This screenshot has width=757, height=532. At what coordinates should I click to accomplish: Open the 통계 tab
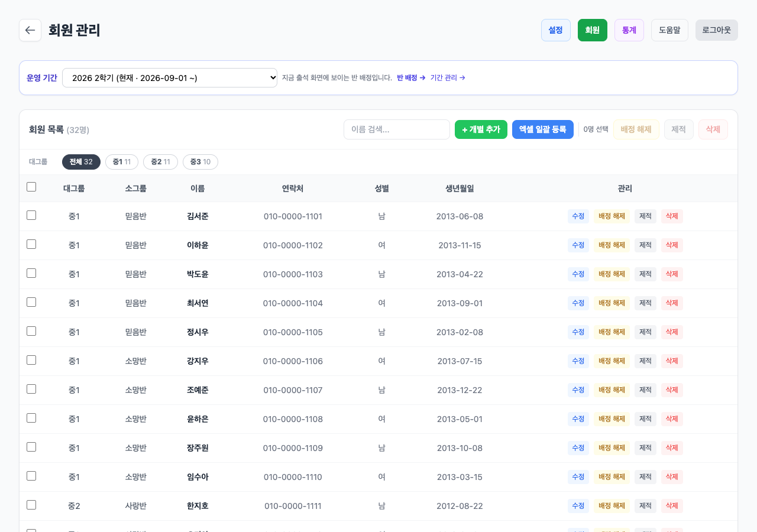point(629,30)
